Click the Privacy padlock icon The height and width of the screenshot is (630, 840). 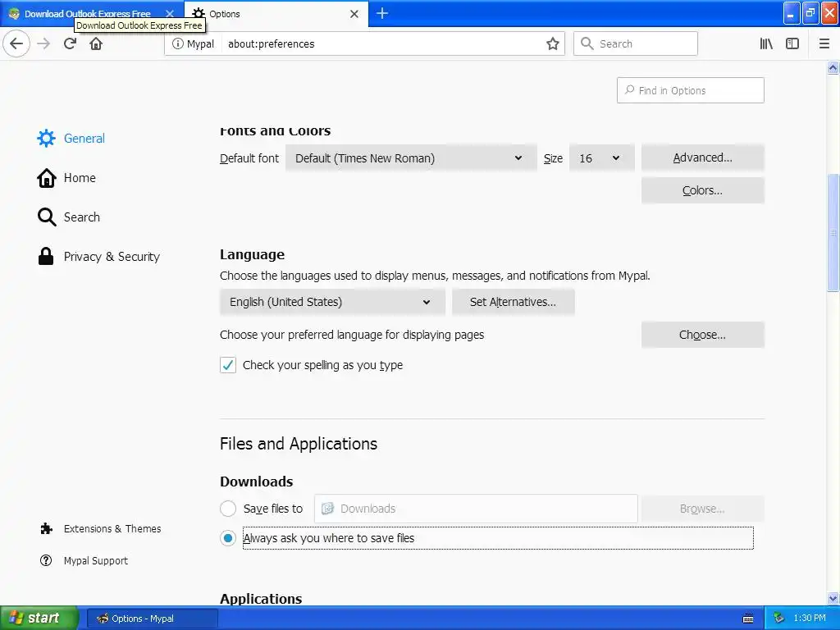coord(46,257)
